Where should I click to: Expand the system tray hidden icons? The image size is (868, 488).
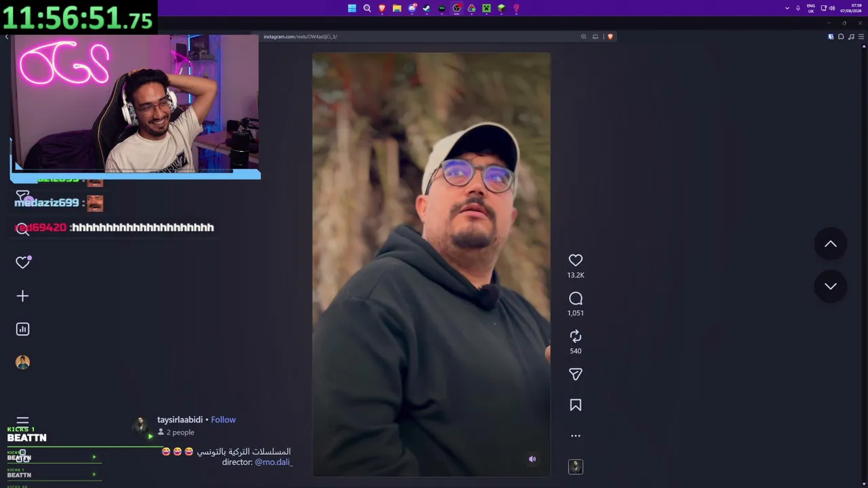787,8
